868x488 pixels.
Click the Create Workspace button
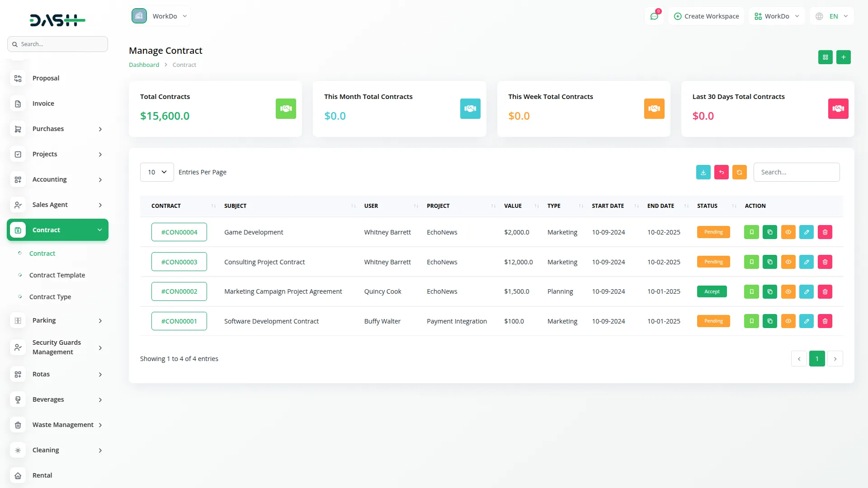706,16
